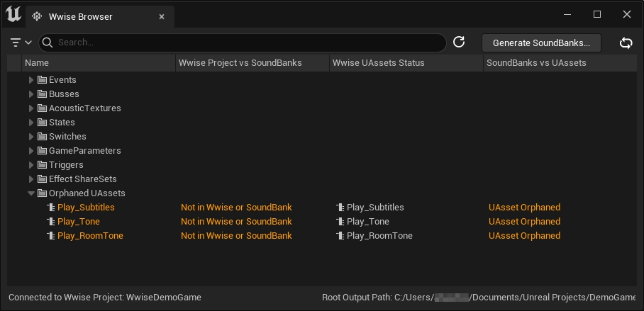
Task: Click the Generate SoundBanks button
Action: [x=541, y=43]
